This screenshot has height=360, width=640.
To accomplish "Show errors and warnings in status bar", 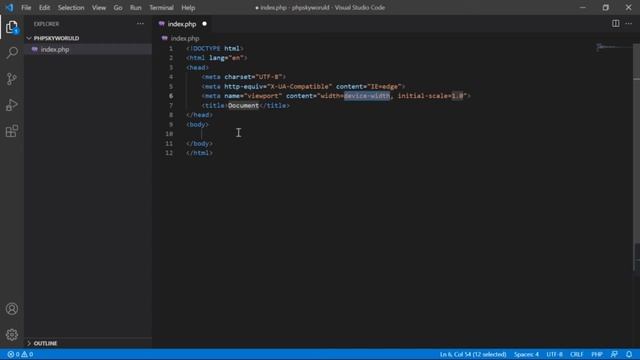I will [x=20, y=354].
